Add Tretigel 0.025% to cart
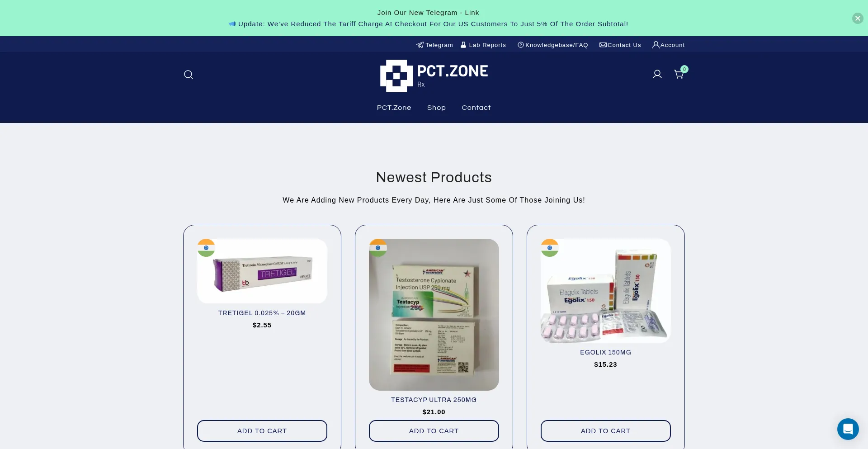The width and height of the screenshot is (868, 449). click(x=262, y=431)
